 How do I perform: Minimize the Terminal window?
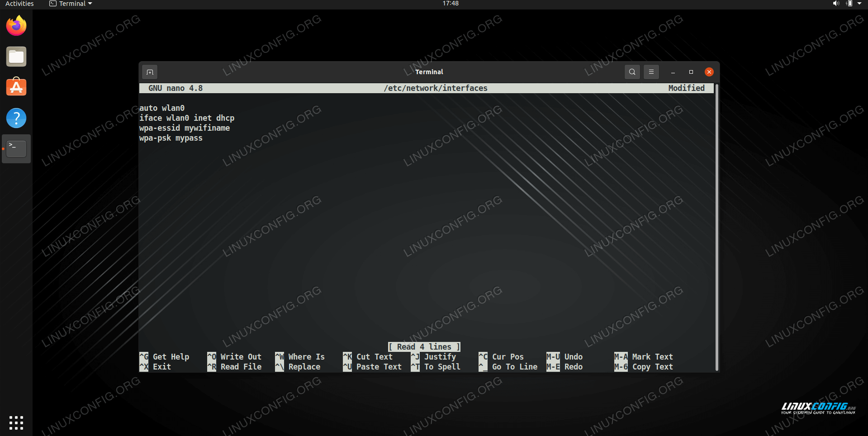[673, 72]
